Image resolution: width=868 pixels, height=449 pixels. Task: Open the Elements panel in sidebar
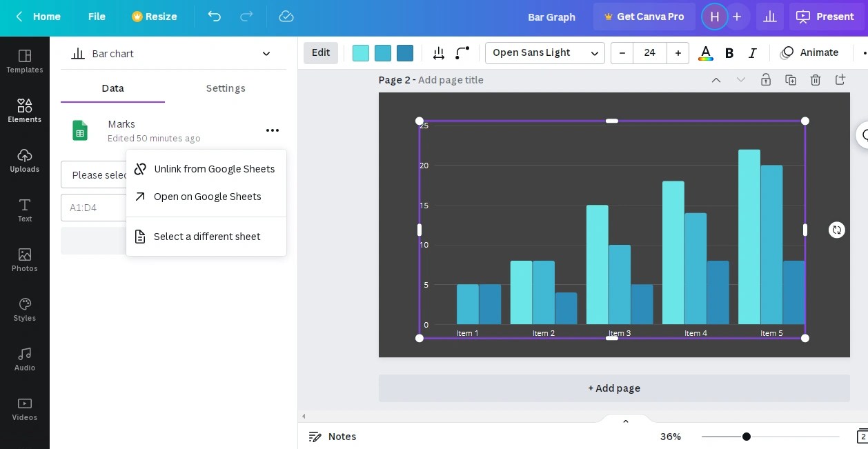coord(25,109)
